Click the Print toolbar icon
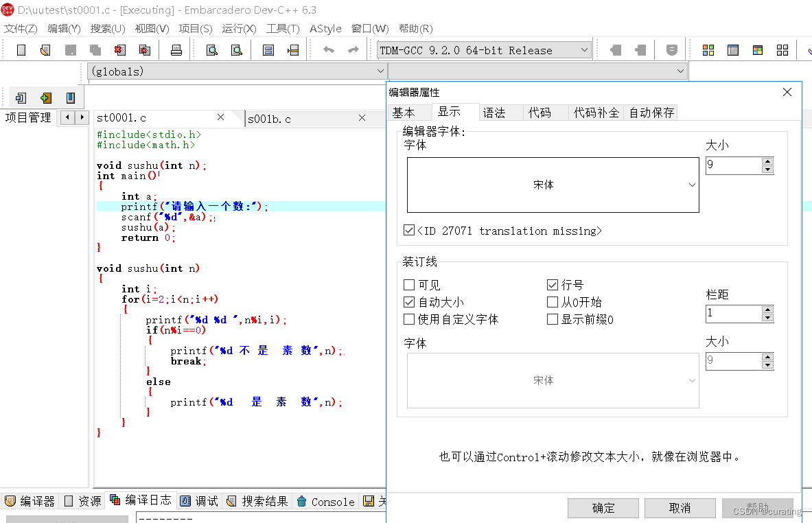This screenshot has height=523, width=812. coord(176,50)
